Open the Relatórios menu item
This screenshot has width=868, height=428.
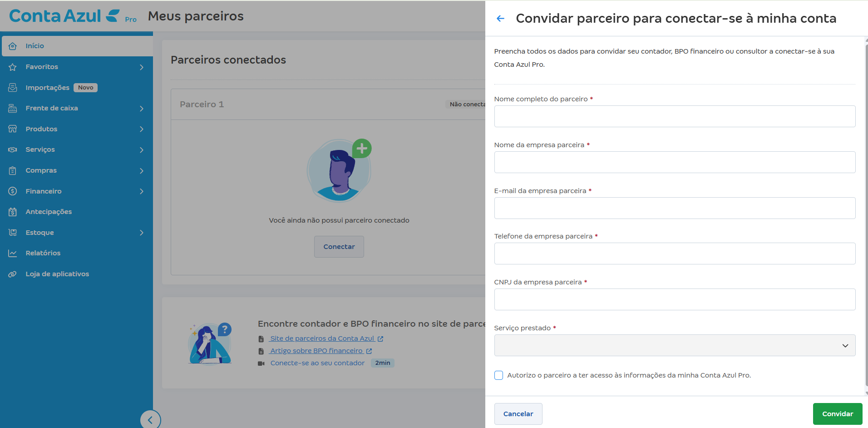[76, 253]
